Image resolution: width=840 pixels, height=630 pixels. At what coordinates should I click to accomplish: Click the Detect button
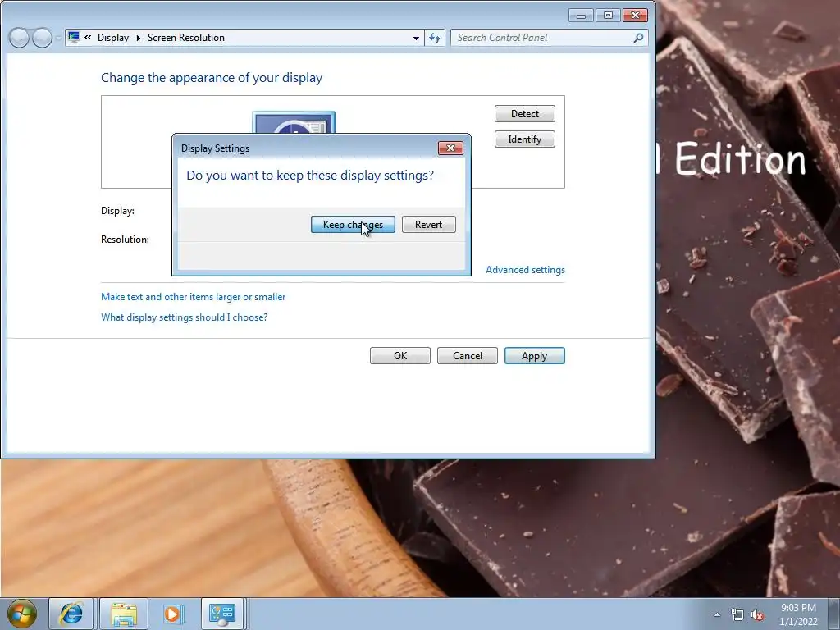click(524, 113)
